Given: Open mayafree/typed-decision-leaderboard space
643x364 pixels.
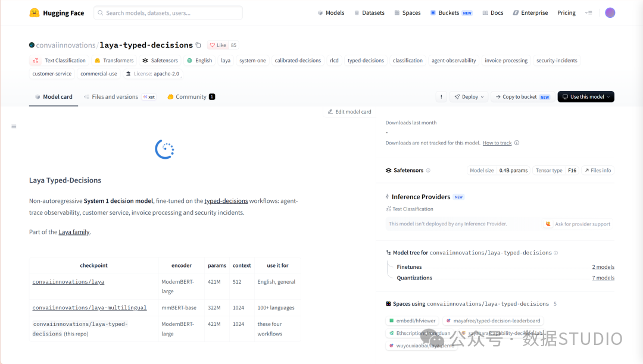Looking at the screenshot, I should pyautogui.click(x=493, y=321).
